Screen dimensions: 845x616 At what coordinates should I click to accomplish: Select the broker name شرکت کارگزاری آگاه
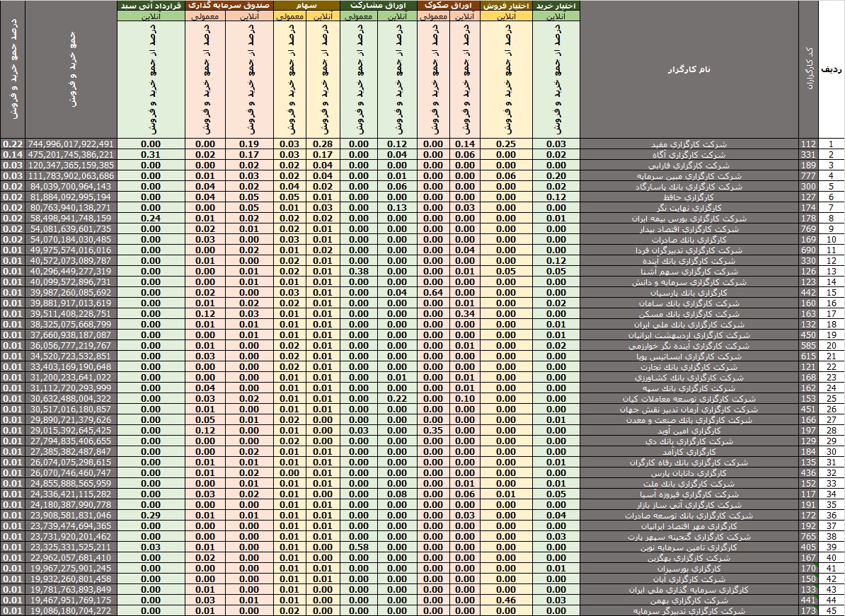(x=689, y=155)
